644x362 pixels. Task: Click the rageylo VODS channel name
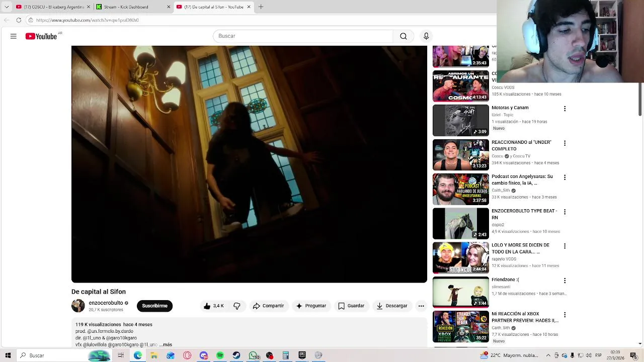tap(504, 259)
